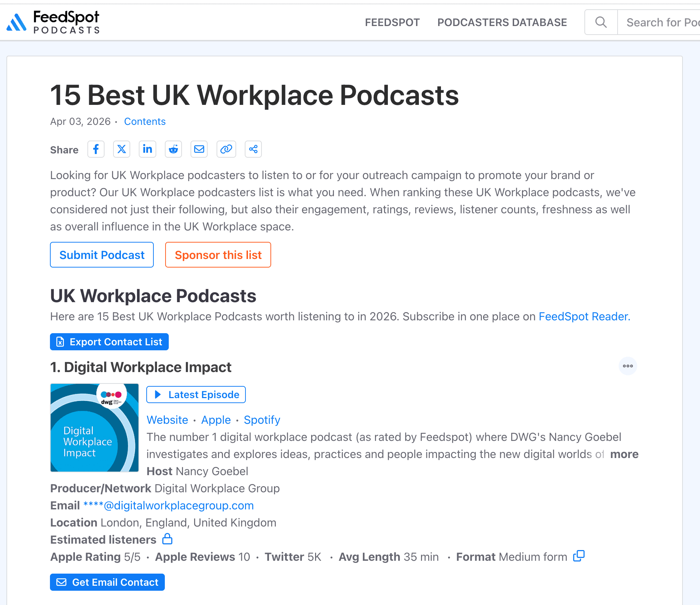Screen dimensions: 700x605
Task: Get email contact for the podcast
Action: click(x=107, y=582)
